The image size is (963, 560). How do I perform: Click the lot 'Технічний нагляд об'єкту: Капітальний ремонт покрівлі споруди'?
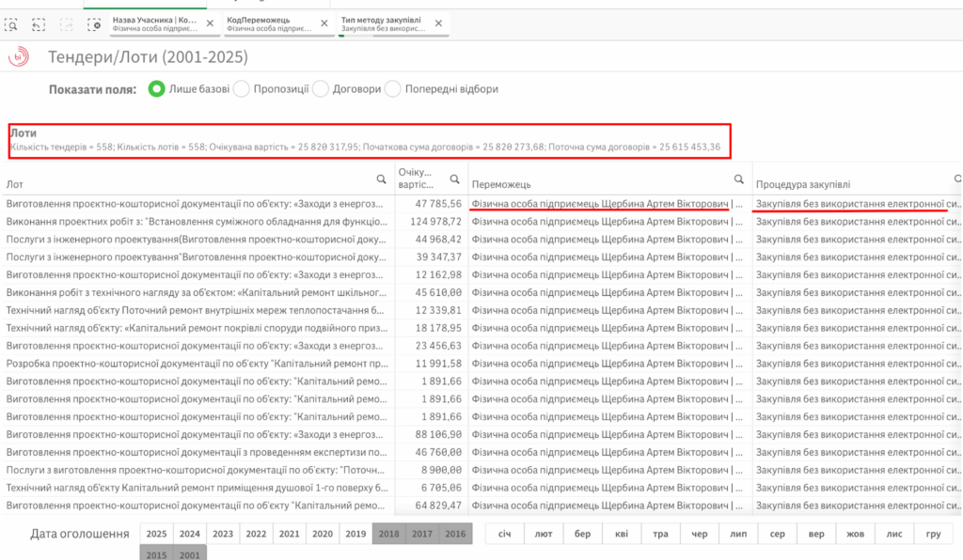197,328
